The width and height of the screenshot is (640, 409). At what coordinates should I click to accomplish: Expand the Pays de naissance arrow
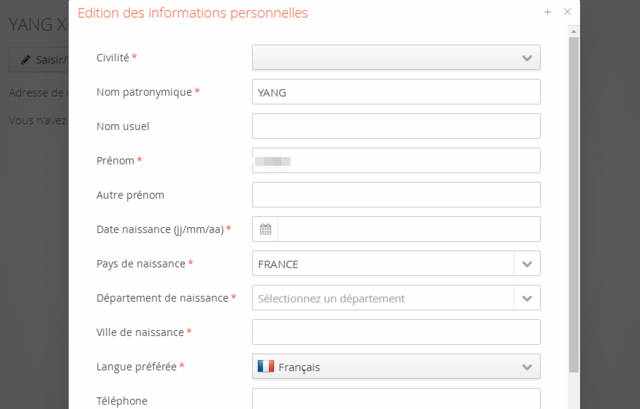(x=527, y=264)
